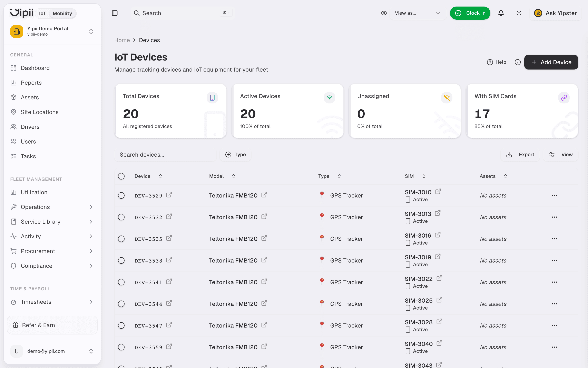Image resolution: width=588 pixels, height=368 pixels.
Task: Open external link for SIM-3040
Action: pos(439,343)
